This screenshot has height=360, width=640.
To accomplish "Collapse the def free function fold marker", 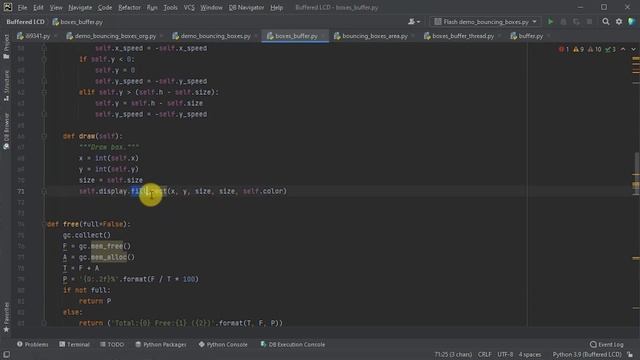I will [44, 224].
